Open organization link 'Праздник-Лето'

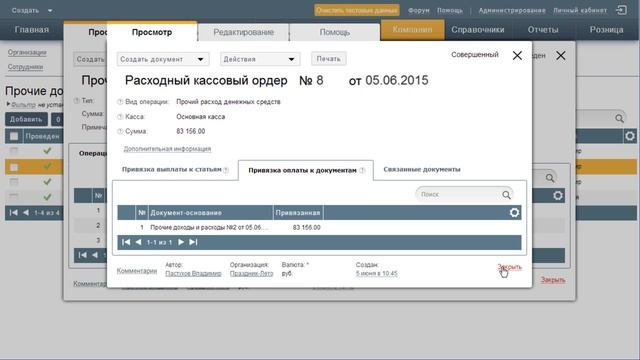(x=251, y=273)
